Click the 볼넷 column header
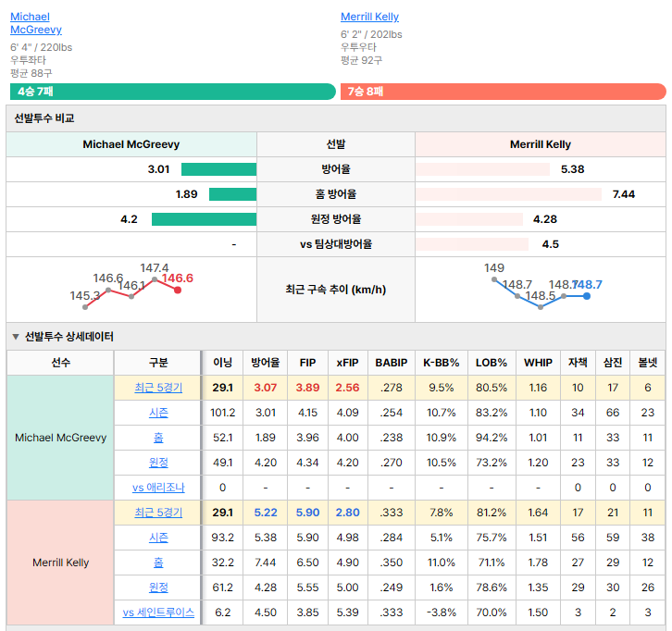Screen dimensions: 672x631 click(x=648, y=363)
